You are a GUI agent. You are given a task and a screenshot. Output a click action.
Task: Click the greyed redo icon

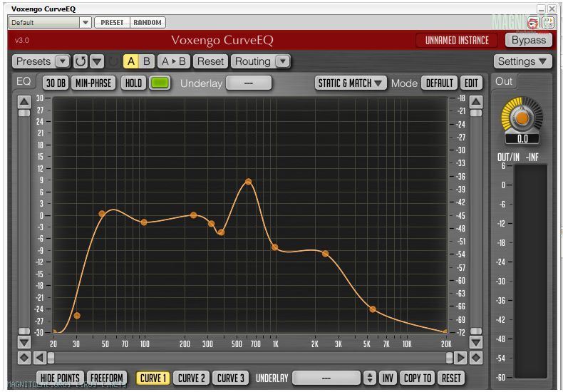[x=113, y=61]
